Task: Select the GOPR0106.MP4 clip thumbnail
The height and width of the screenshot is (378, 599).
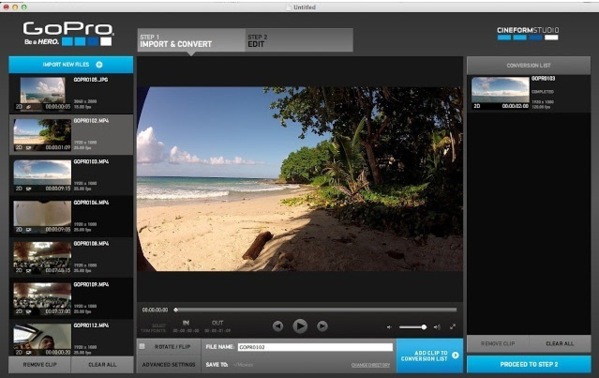Action: [42, 216]
